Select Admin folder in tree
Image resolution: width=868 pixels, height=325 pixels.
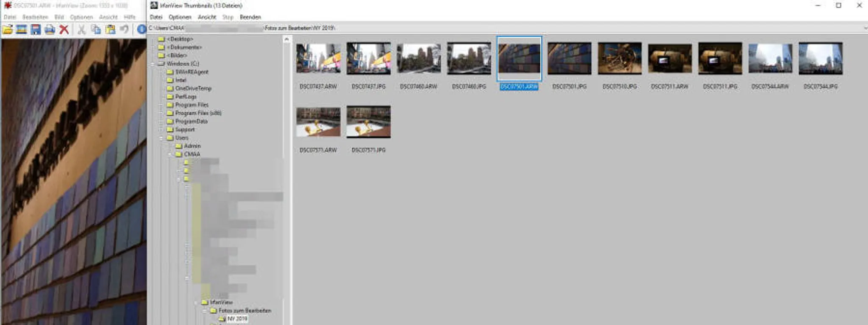(x=192, y=146)
